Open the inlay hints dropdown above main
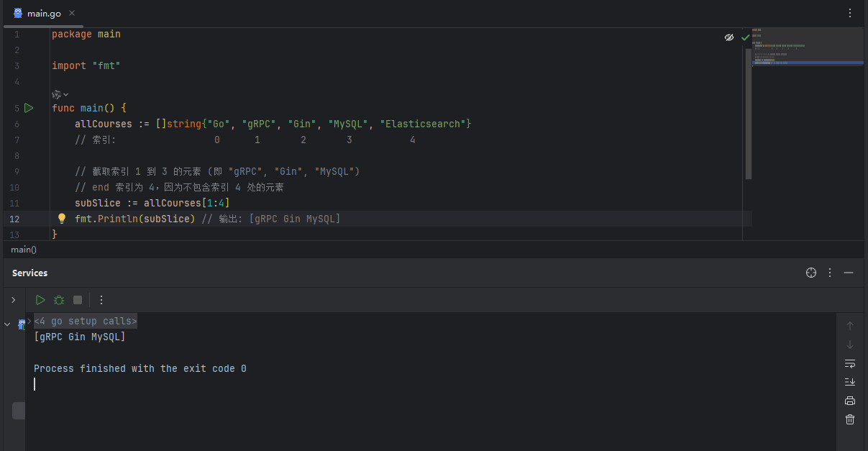Screen dimensions: 868x451 pyautogui.click(x=60, y=94)
